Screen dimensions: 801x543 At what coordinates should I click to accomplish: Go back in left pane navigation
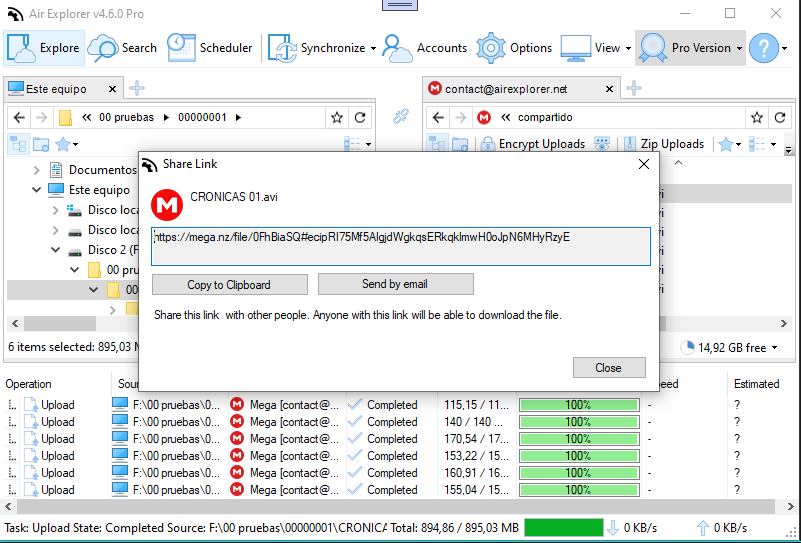(x=19, y=117)
